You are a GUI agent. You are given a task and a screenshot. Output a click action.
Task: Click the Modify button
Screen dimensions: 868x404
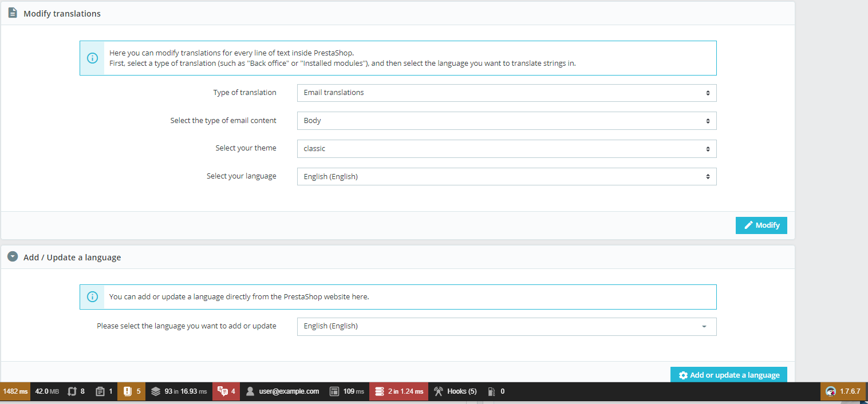coord(762,225)
